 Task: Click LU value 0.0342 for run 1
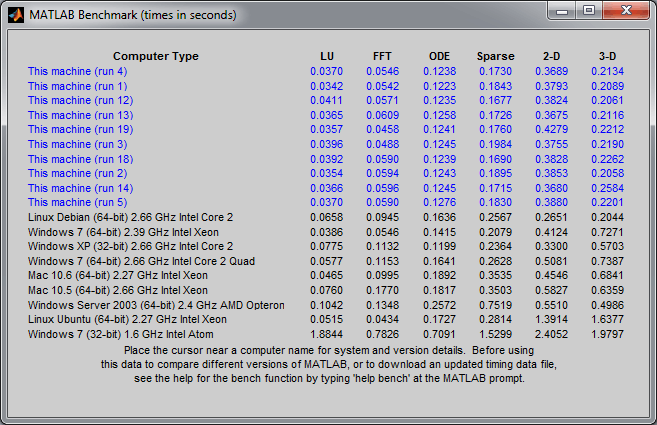pyautogui.click(x=326, y=86)
